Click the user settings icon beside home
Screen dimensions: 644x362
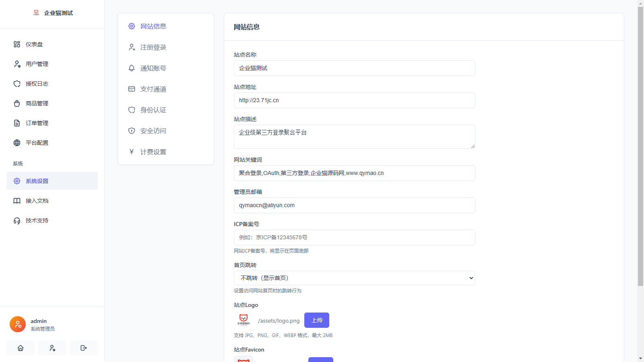click(x=52, y=348)
